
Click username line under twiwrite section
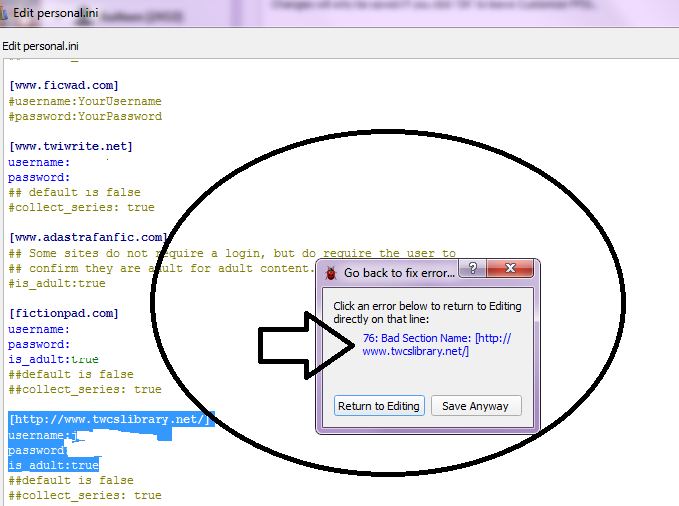point(39,162)
